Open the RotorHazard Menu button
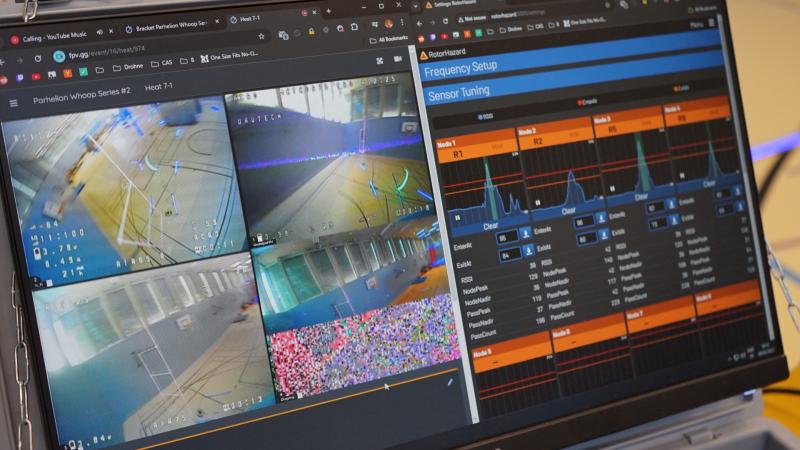The image size is (800, 450). 703,24
